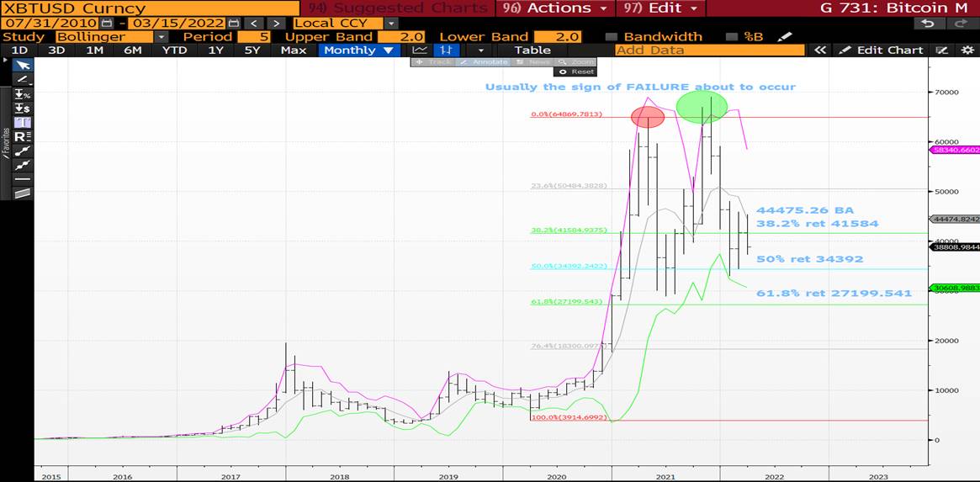Click the News toggle button
The width and height of the screenshot is (980, 482).
pos(532,62)
